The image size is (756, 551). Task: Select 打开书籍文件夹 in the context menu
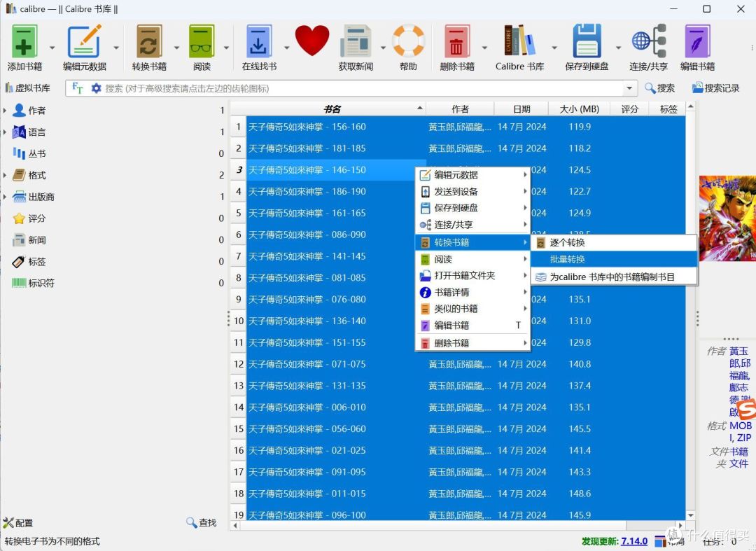click(472, 275)
